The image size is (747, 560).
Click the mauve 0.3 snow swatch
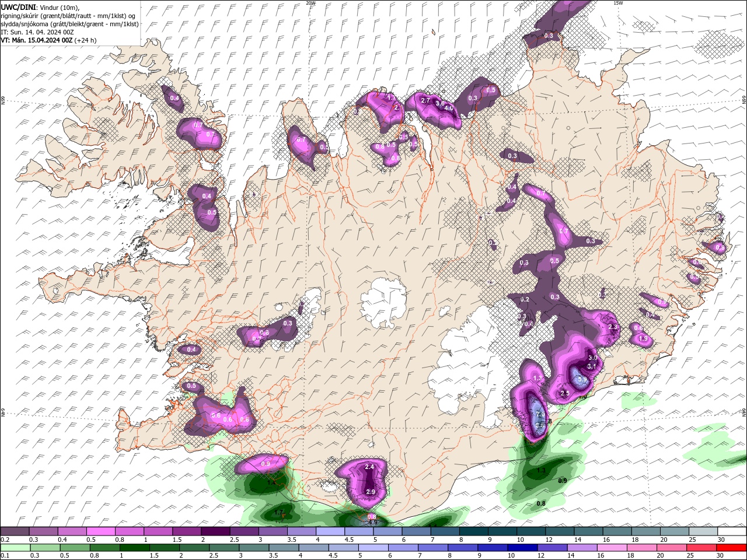[x=43, y=531]
